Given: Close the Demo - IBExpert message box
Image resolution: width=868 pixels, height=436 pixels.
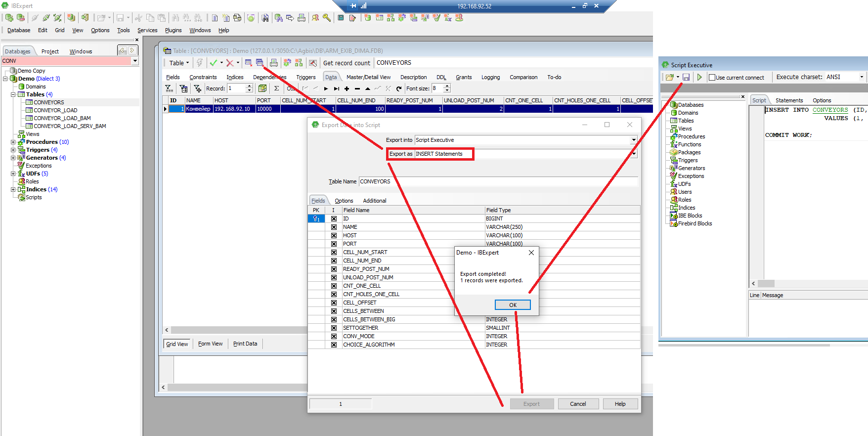Looking at the screenshot, I should tap(531, 253).
